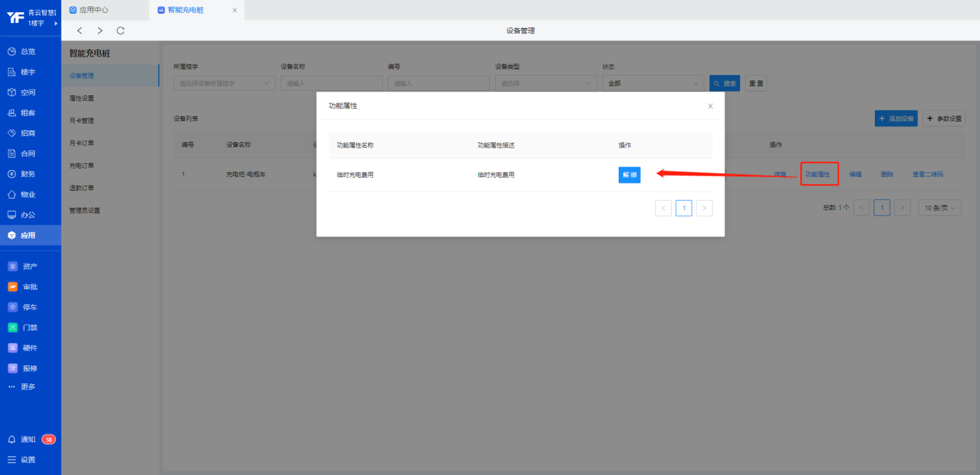Open the 门禁 access control icon
Image resolution: width=980 pixels, height=475 pixels.
click(12, 327)
